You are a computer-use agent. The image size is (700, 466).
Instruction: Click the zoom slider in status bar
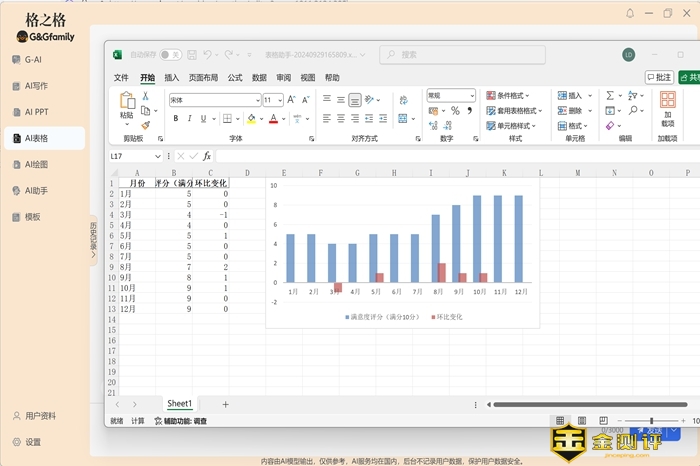click(x=651, y=421)
